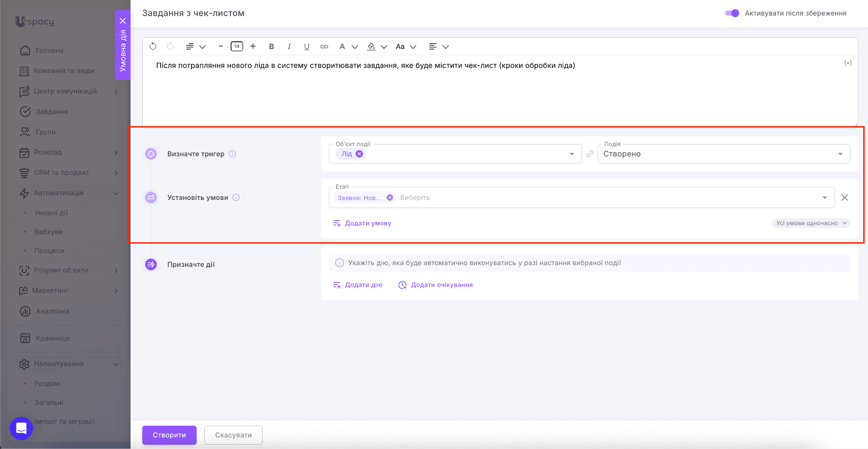The image size is (868, 449).
Task: Apply bold formatting in the editor
Action: click(x=271, y=47)
